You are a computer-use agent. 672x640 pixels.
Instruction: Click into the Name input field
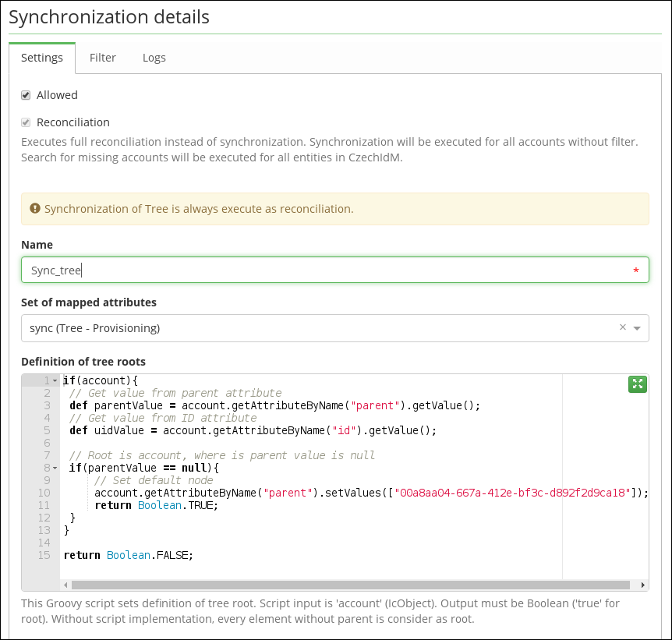335,270
